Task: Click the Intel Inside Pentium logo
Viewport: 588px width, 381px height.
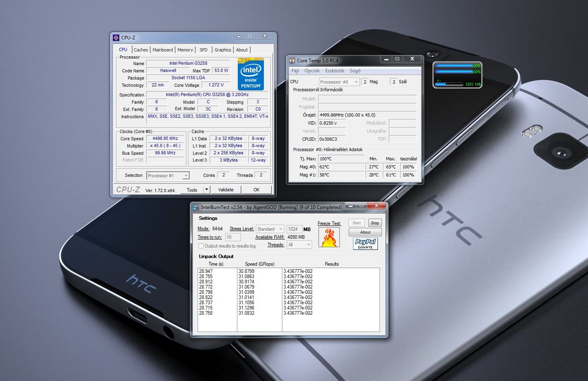Action: pos(251,74)
